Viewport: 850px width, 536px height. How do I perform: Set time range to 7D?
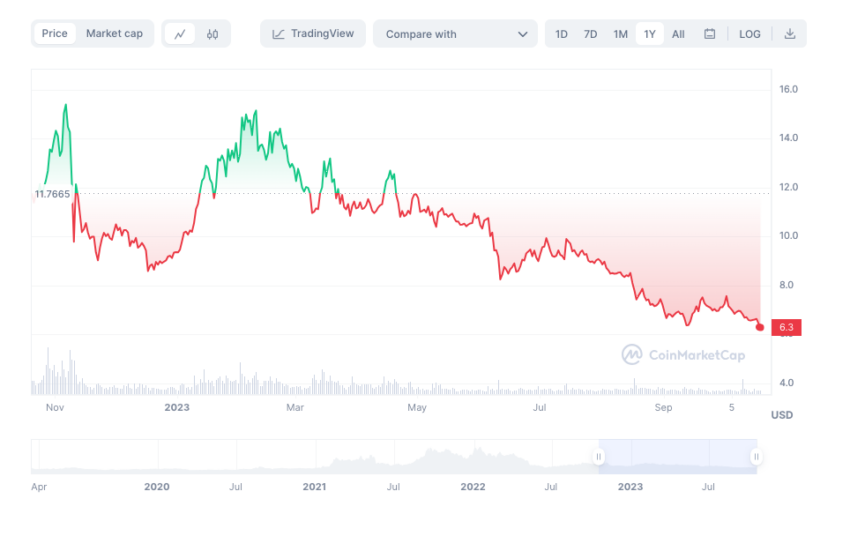pos(591,34)
